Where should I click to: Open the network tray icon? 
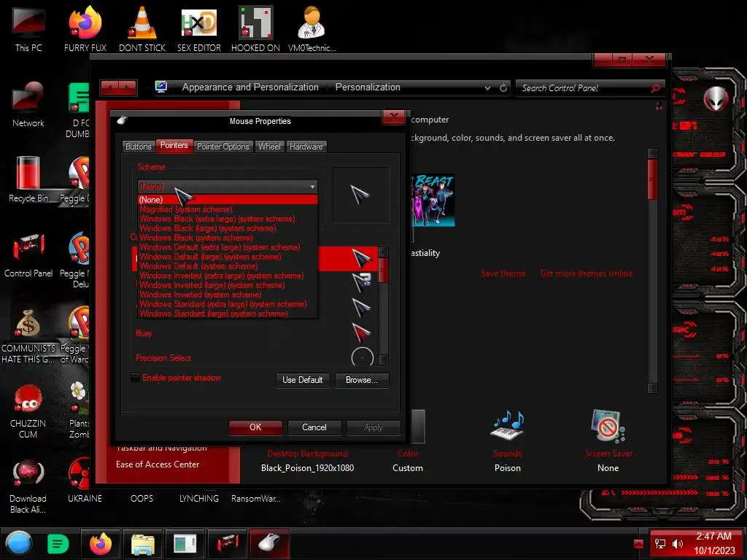click(x=660, y=544)
